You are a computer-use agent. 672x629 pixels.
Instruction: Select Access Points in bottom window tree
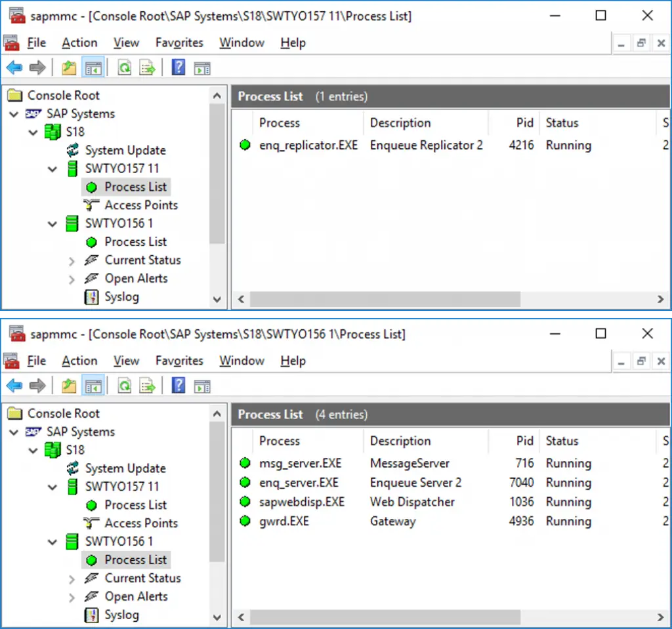(141, 523)
